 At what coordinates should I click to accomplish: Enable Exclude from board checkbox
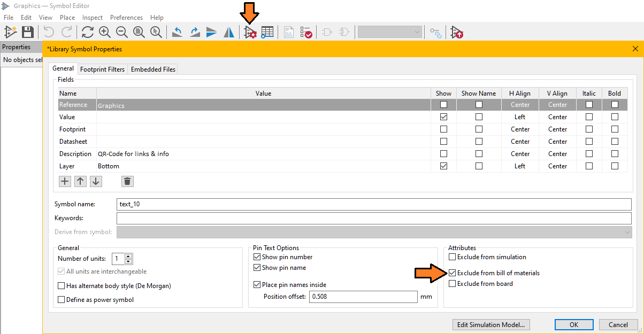coord(453,284)
